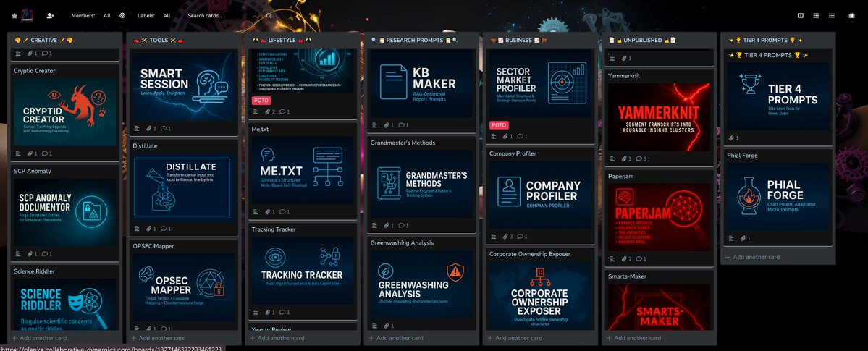868x351 pixels.
Task: Click the "Grandmaster's Methods" card title
Action: point(403,143)
